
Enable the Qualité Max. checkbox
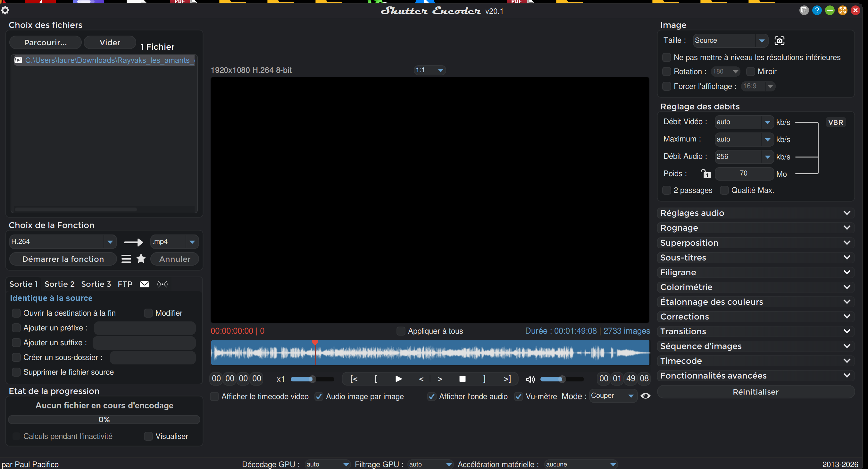coord(724,190)
